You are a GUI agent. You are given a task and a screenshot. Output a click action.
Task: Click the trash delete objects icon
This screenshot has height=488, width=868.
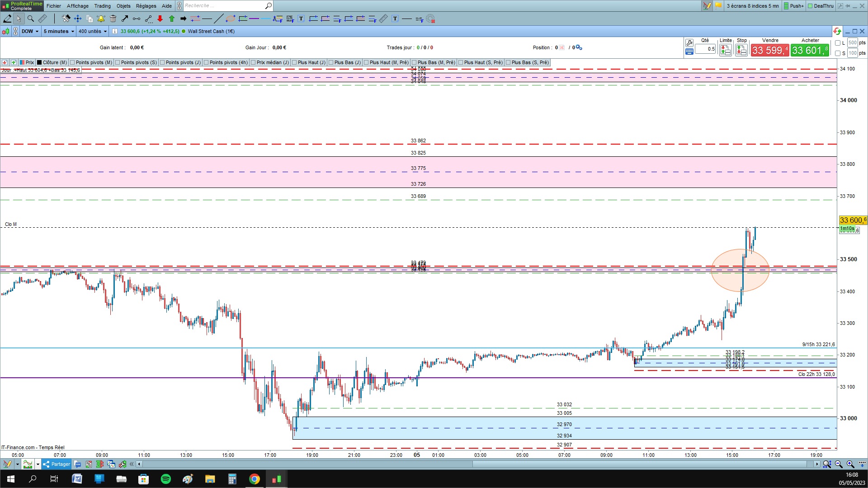click(113, 19)
